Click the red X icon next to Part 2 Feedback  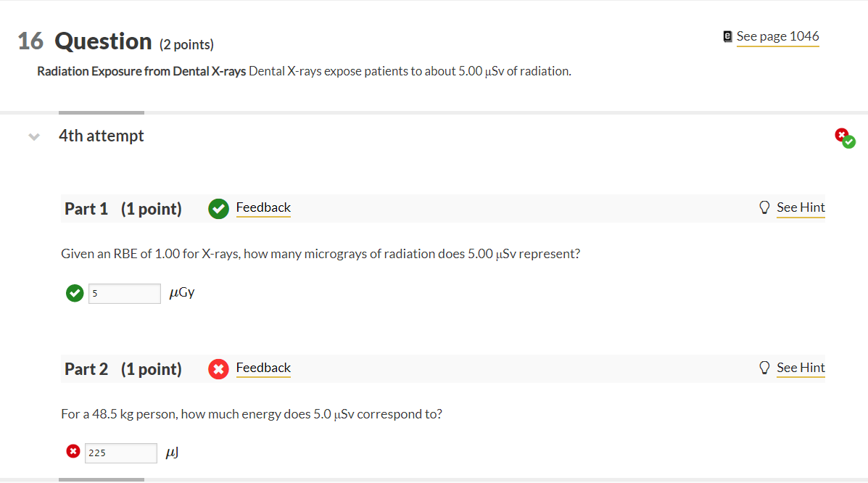point(218,368)
